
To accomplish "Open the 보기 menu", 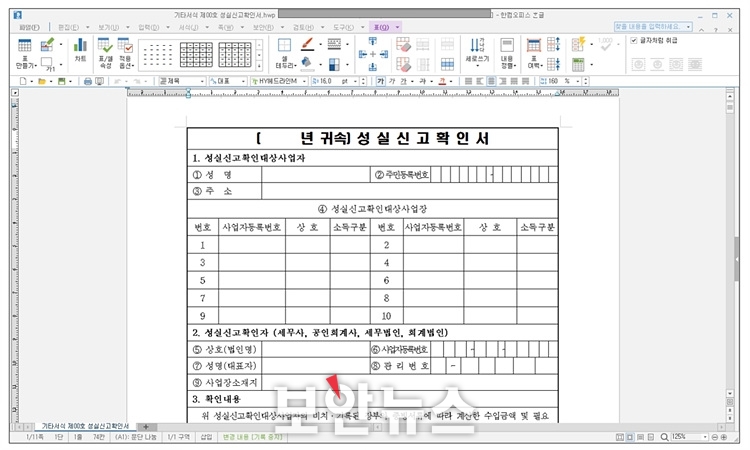I will click(109, 27).
